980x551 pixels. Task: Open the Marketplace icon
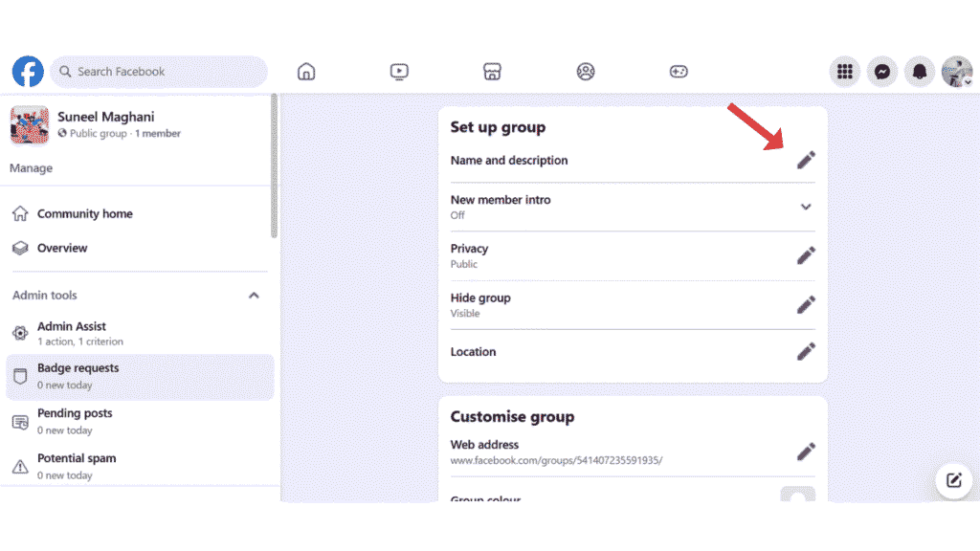492,72
